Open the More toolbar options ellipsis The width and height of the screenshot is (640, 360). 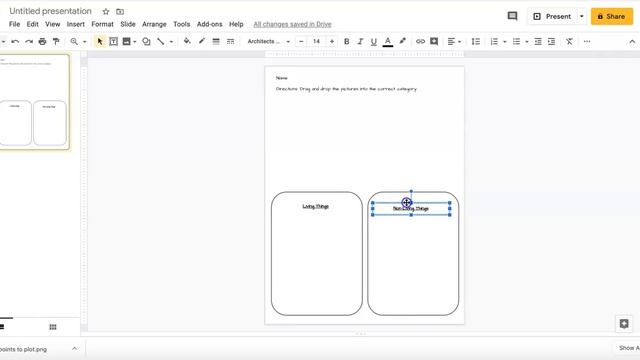[587, 42]
